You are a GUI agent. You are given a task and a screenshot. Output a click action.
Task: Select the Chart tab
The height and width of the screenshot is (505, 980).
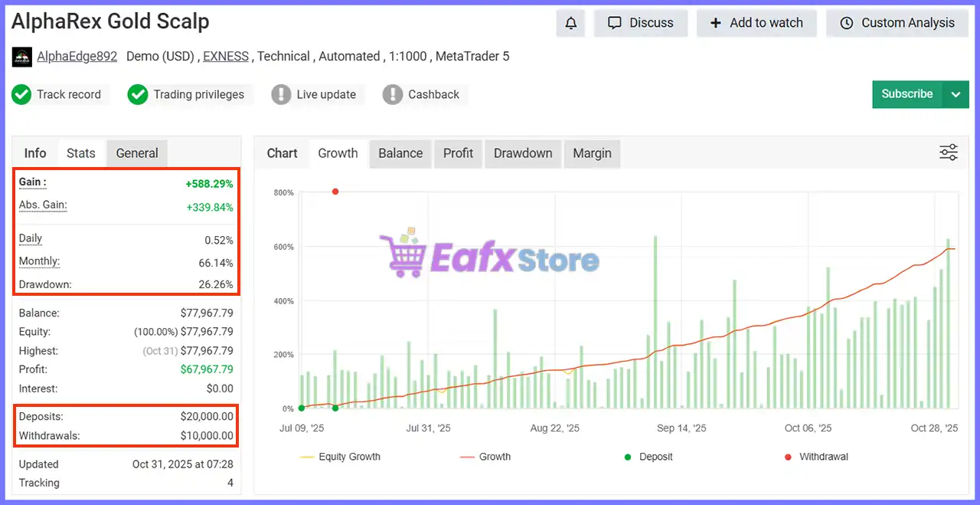pos(283,153)
